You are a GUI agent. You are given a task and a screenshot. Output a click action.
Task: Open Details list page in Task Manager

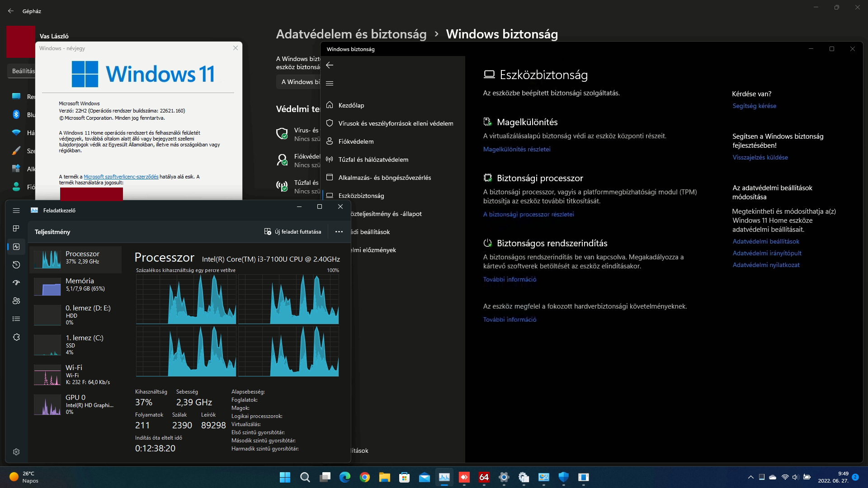(x=16, y=319)
